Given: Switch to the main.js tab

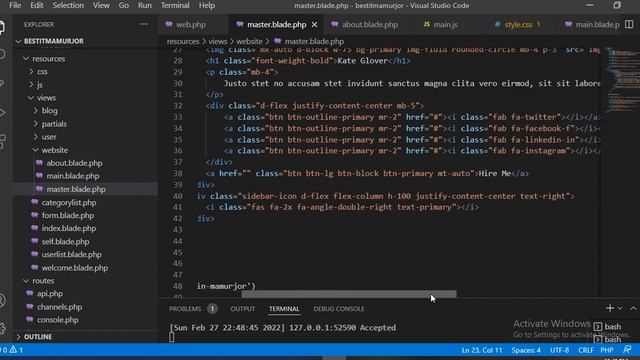Looking at the screenshot, I should [445, 24].
